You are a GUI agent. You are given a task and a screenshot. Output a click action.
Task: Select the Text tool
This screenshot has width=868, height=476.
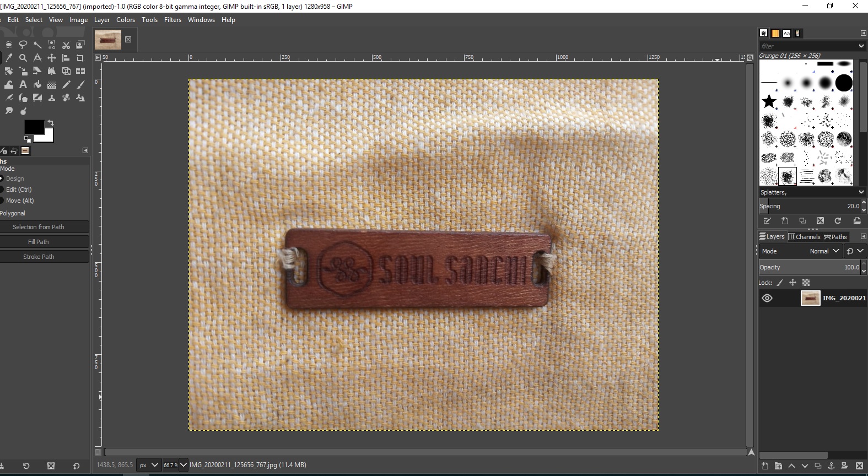pos(23,84)
